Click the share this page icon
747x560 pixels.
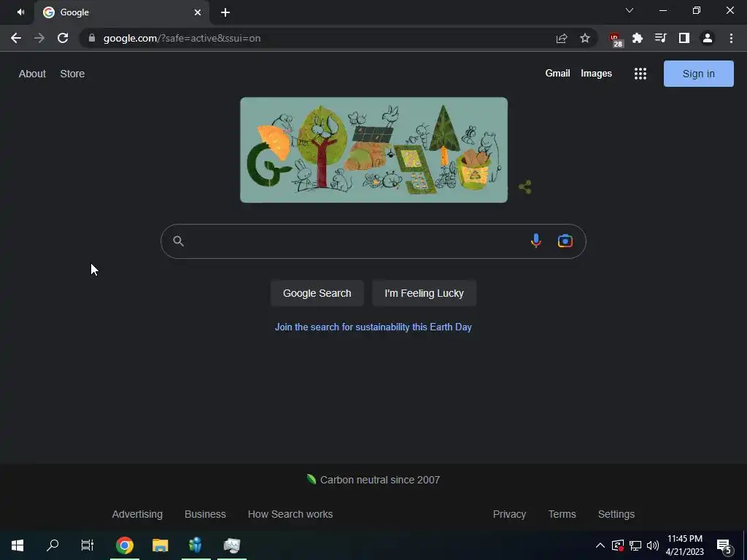[x=562, y=38]
